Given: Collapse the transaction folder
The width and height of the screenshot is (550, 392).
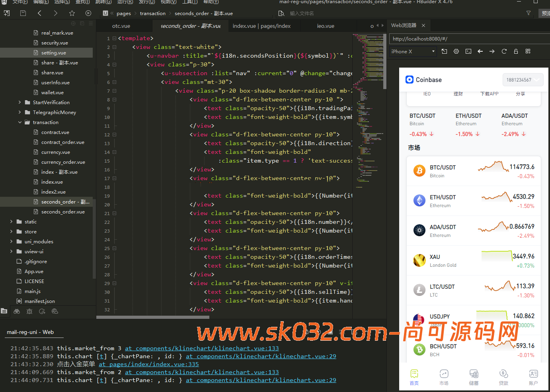Looking at the screenshot, I should tap(20, 122).
